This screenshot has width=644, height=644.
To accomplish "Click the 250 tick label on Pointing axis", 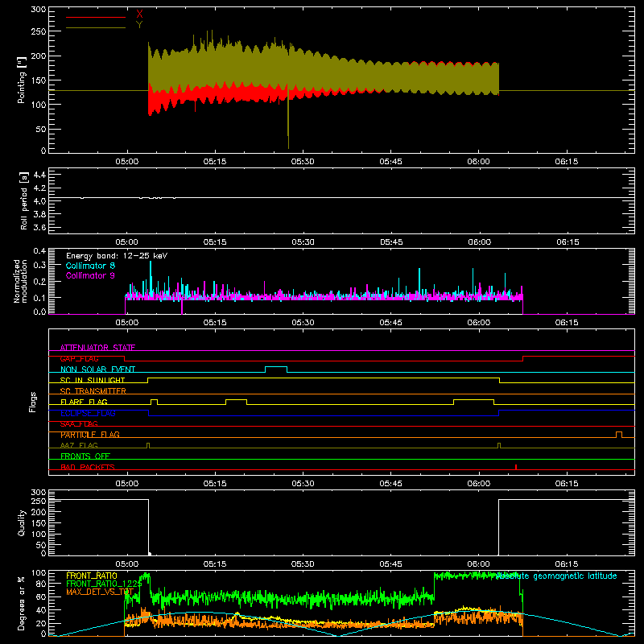I will click(38, 31).
